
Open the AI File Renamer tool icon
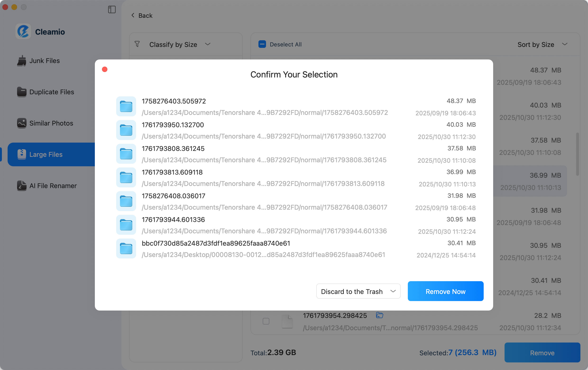pyautogui.click(x=22, y=186)
